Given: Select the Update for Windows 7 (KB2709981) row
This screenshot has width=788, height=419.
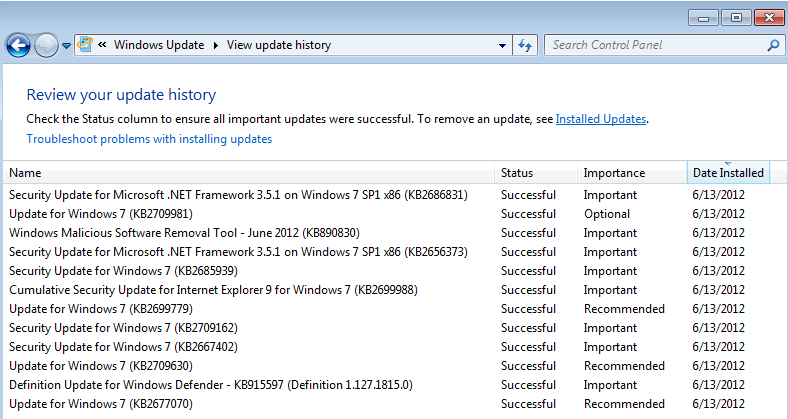Looking at the screenshot, I should point(101,214).
